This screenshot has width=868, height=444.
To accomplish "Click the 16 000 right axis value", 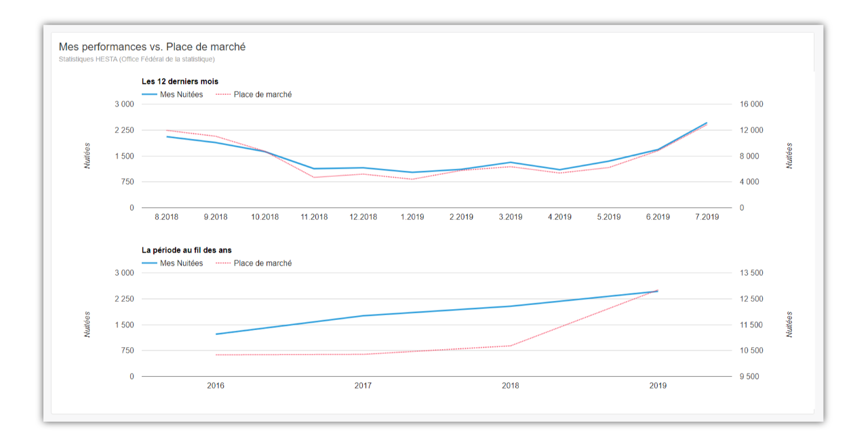I will click(751, 104).
